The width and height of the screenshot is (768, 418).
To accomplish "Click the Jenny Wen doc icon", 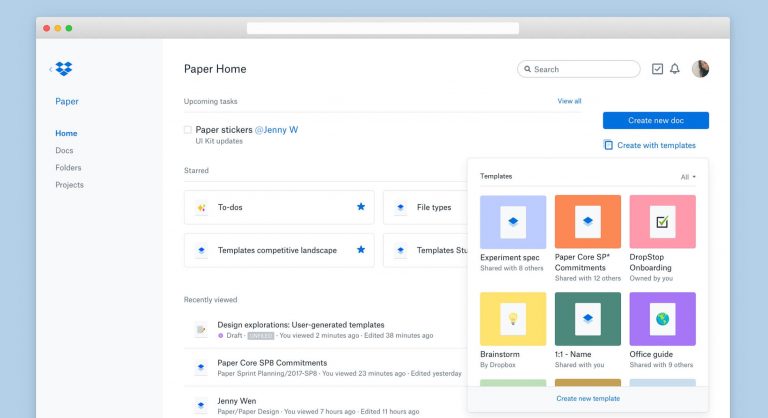I will 201,405.
